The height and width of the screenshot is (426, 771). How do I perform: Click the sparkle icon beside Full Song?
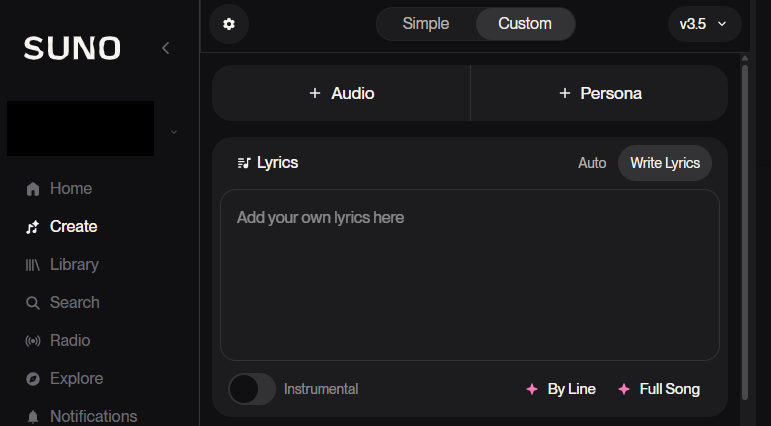pos(623,389)
